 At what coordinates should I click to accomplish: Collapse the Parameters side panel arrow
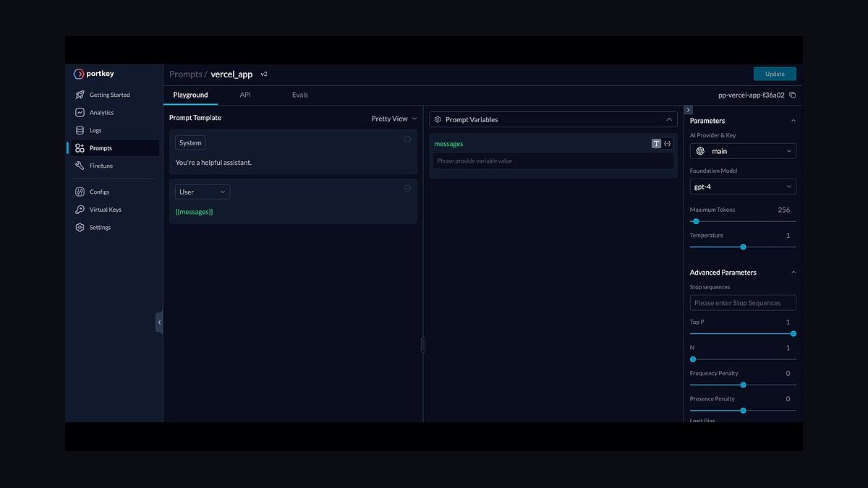click(688, 110)
